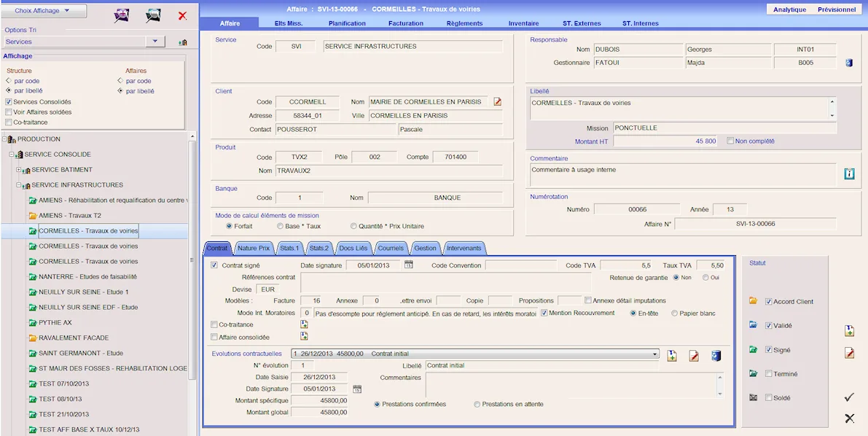Click the black X cancel icon
The height and width of the screenshot is (436, 868).
(x=850, y=419)
